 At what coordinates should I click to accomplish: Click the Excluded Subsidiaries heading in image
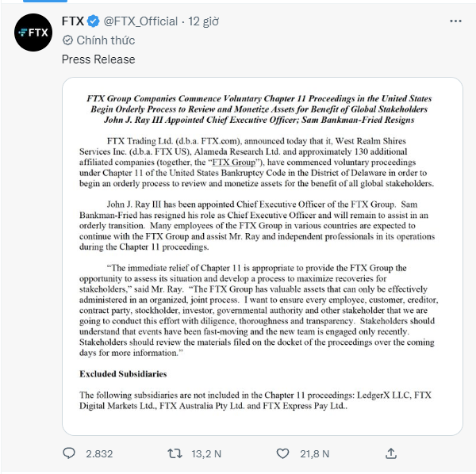click(123, 374)
